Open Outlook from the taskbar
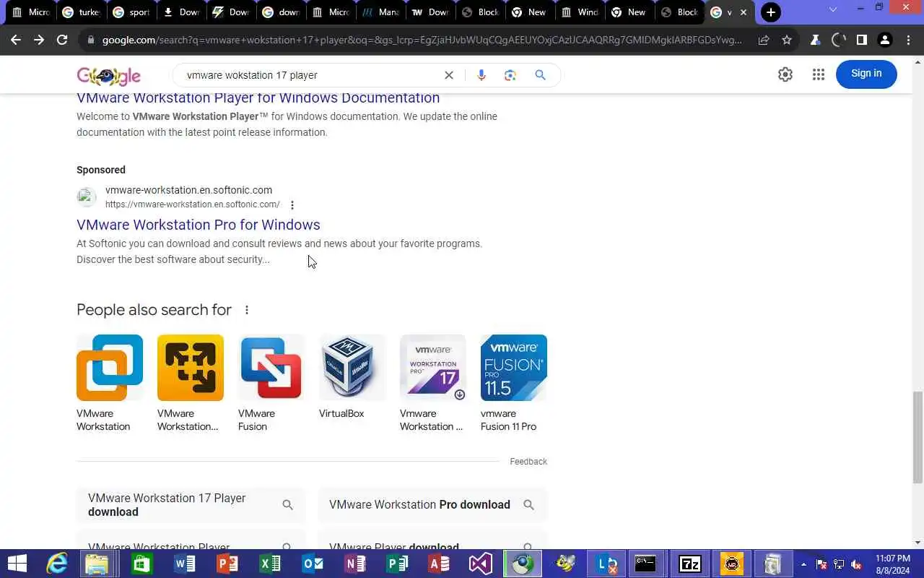Screen dimensions: 924x578 pos(312,564)
